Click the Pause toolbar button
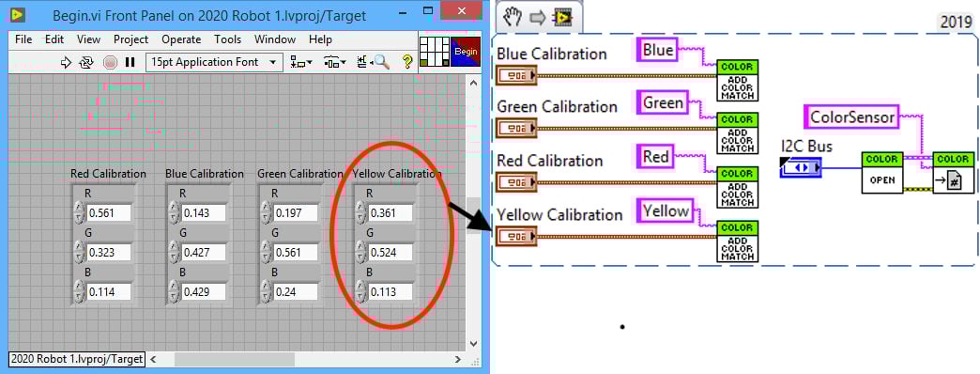 [130, 62]
